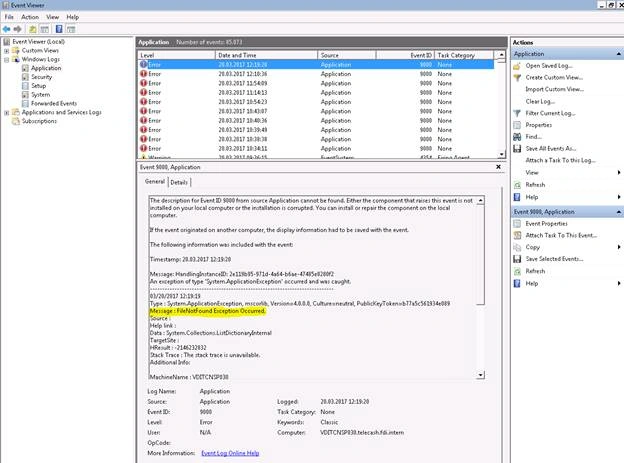Expand the Help submenu under Application actions
Viewport: 624px width, 463px height.
click(619, 197)
